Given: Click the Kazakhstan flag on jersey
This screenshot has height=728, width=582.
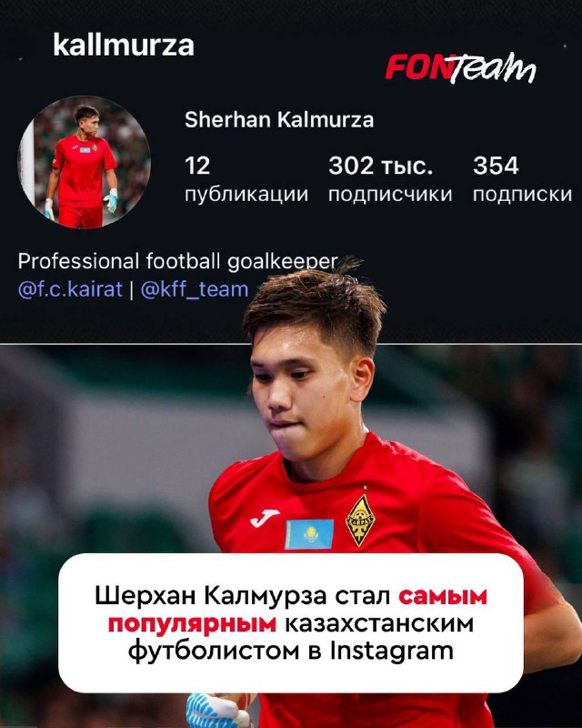Looking at the screenshot, I should pos(309,534).
